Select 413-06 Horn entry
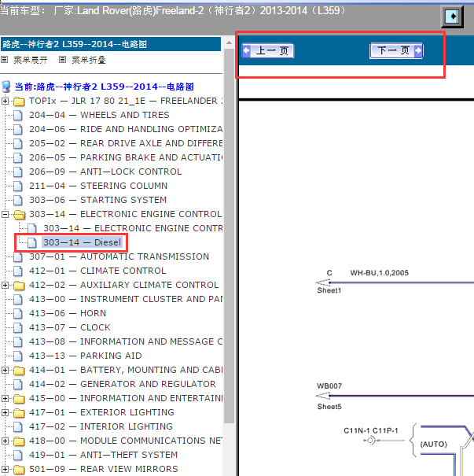 68,313
